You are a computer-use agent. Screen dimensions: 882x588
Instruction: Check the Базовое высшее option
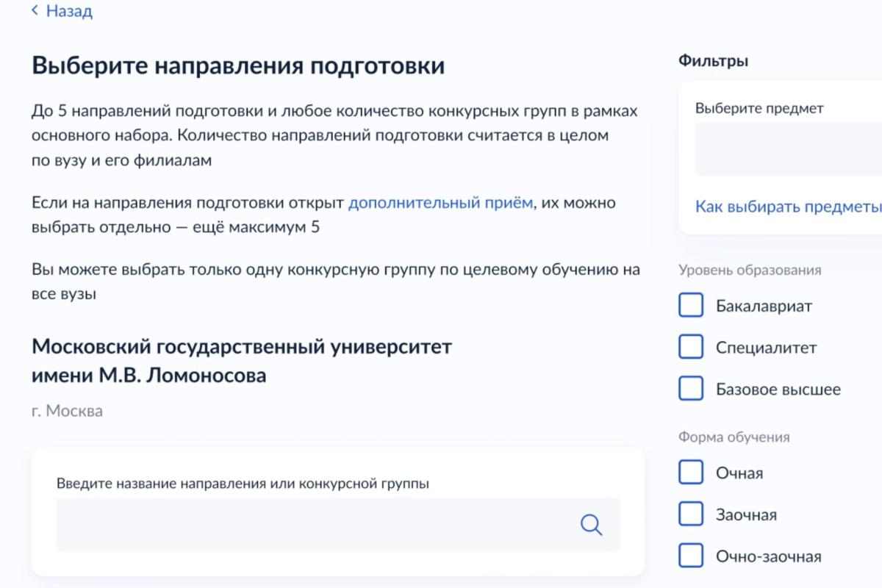(691, 389)
